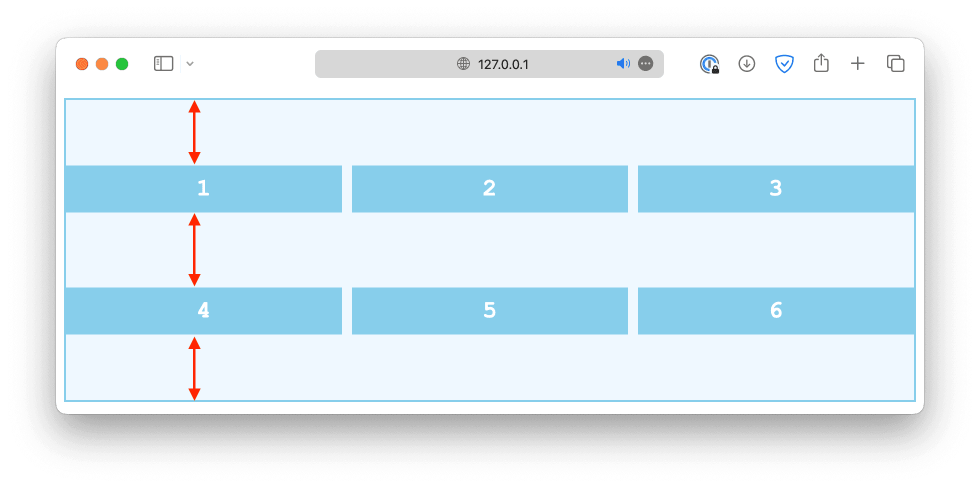This screenshot has width=980, height=488.
Task: Open the Share menu for this page
Action: 820,63
